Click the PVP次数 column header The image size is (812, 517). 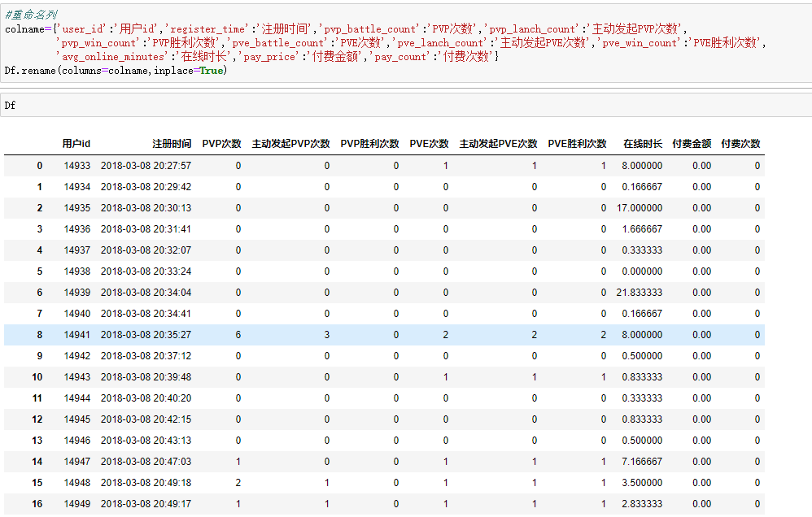(x=221, y=144)
